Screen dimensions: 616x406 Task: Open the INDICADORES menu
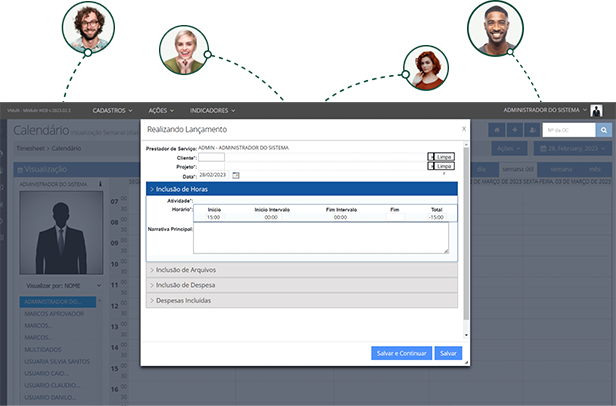(212, 110)
